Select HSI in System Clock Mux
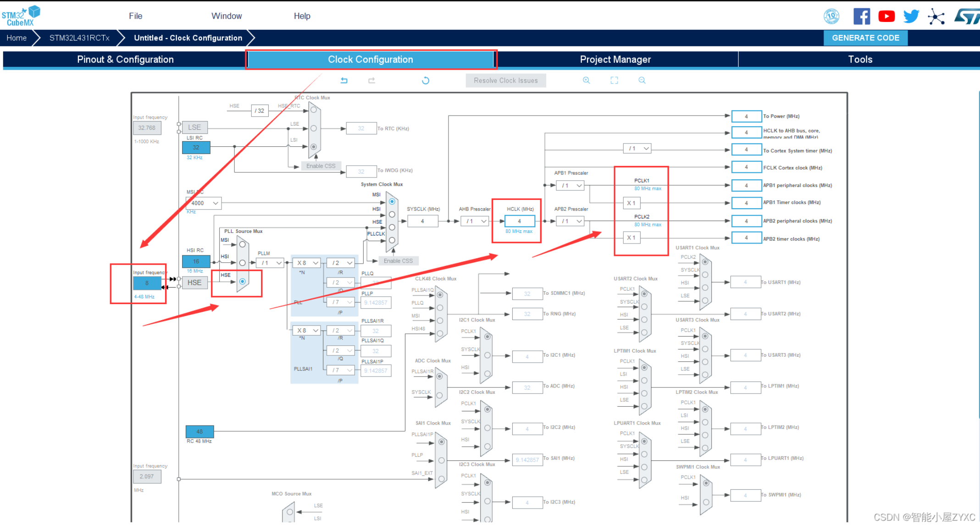Image resolution: width=980 pixels, height=526 pixels. coord(392,214)
